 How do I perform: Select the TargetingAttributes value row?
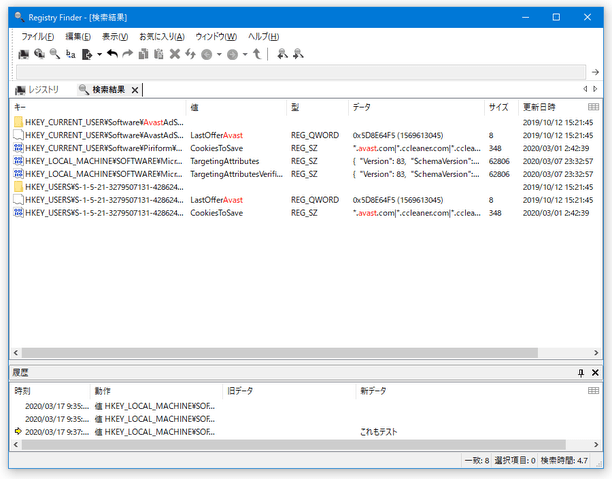(x=304, y=161)
